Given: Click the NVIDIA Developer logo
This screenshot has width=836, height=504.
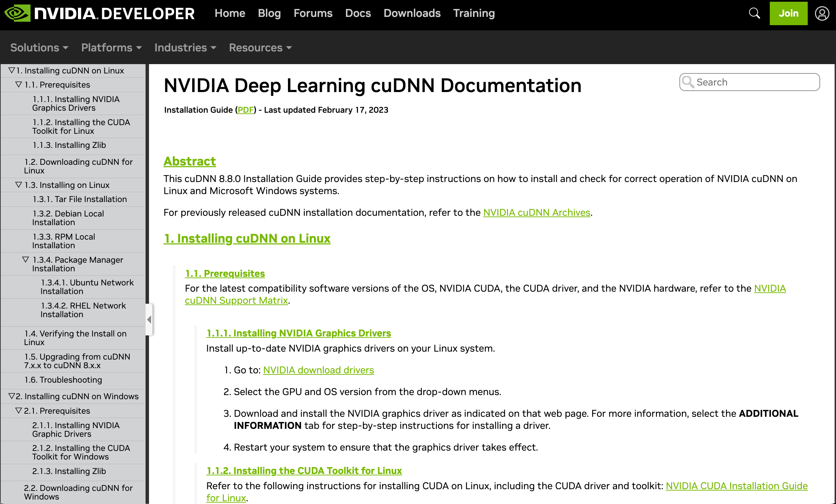Looking at the screenshot, I should tap(99, 14).
